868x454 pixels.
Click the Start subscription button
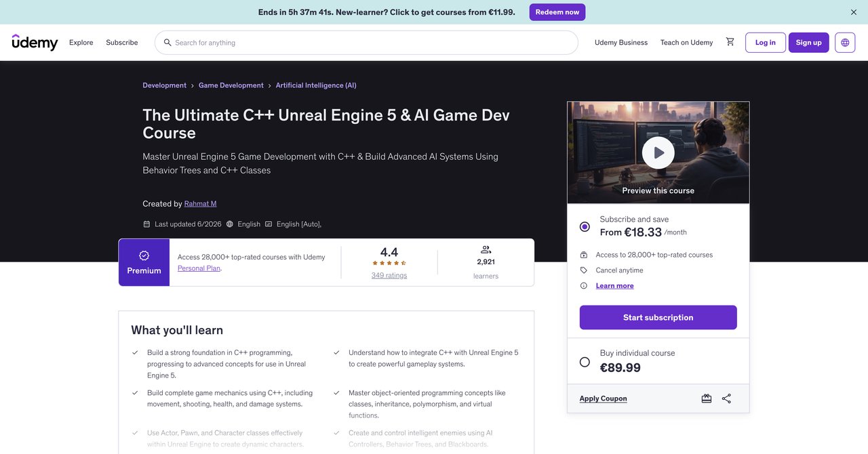(x=658, y=317)
